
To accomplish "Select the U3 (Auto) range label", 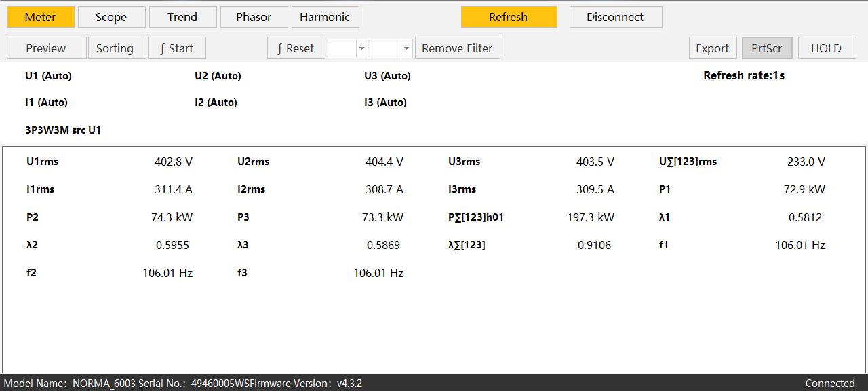I will click(387, 76).
